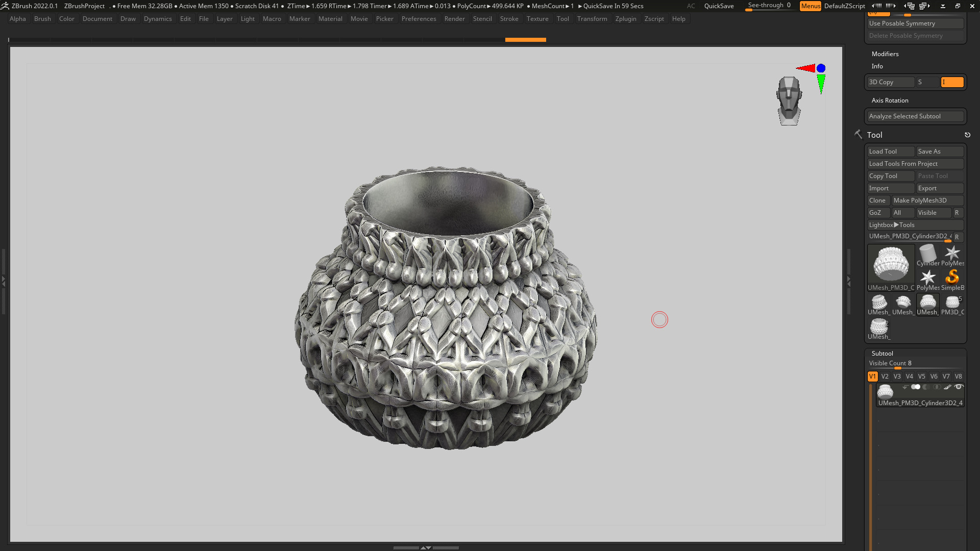Click the QuickSave button
The image size is (980, 551).
[719, 6]
